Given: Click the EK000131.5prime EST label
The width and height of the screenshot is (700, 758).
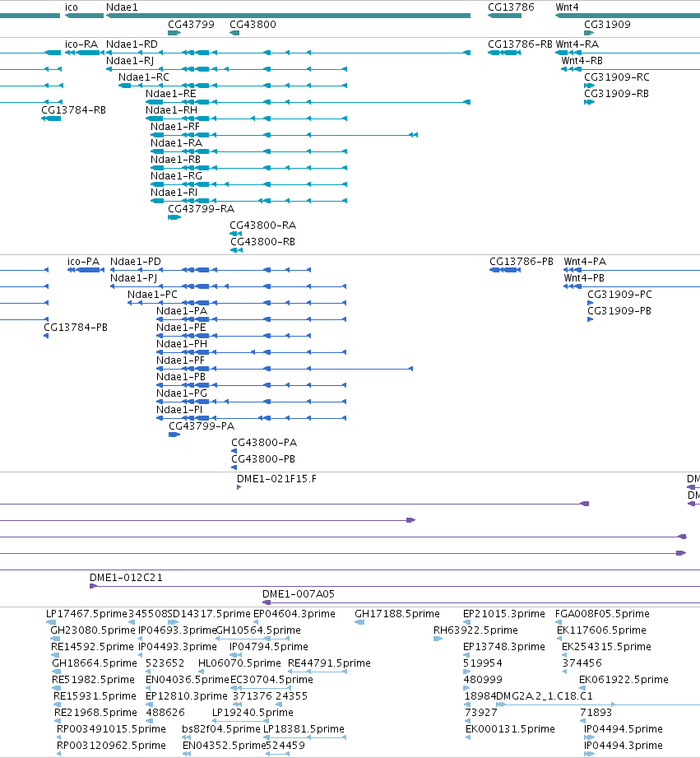Looking at the screenshot, I should pyautogui.click(x=510, y=728).
